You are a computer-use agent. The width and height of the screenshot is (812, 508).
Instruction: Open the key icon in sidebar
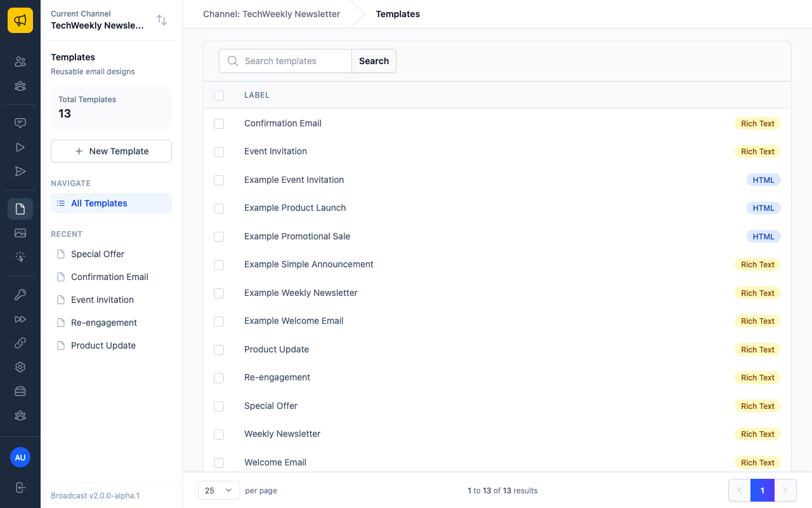(20, 295)
